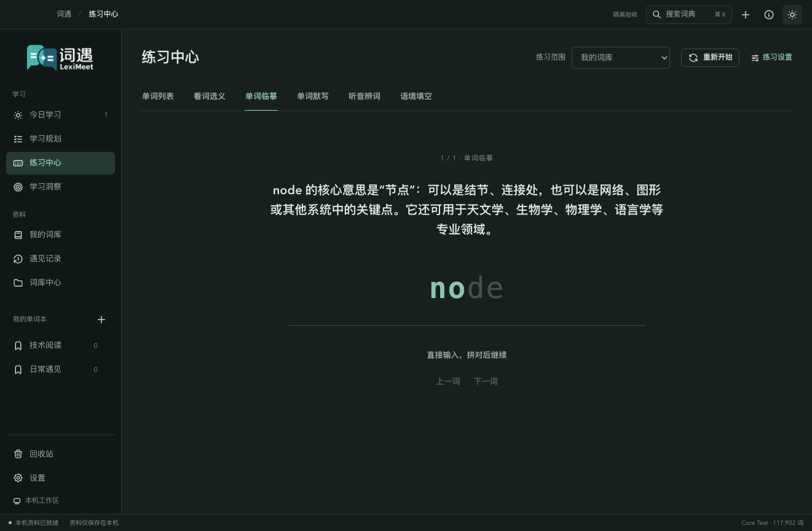
Task: Click the LexiMeet logo
Action: 60,58
